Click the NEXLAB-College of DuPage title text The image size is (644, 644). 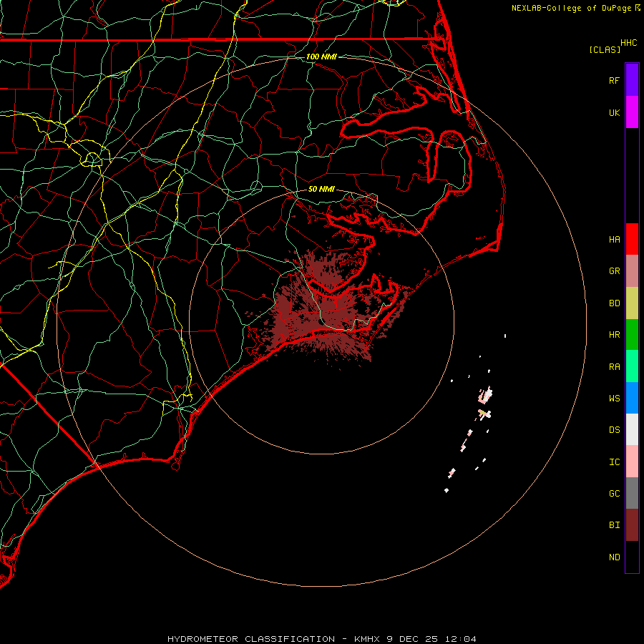572,8
